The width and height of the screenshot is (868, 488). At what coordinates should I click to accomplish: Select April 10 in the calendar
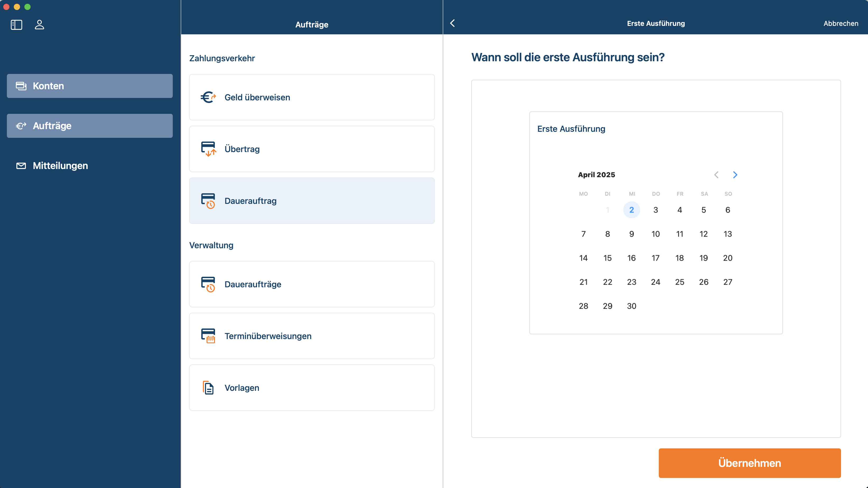656,234
